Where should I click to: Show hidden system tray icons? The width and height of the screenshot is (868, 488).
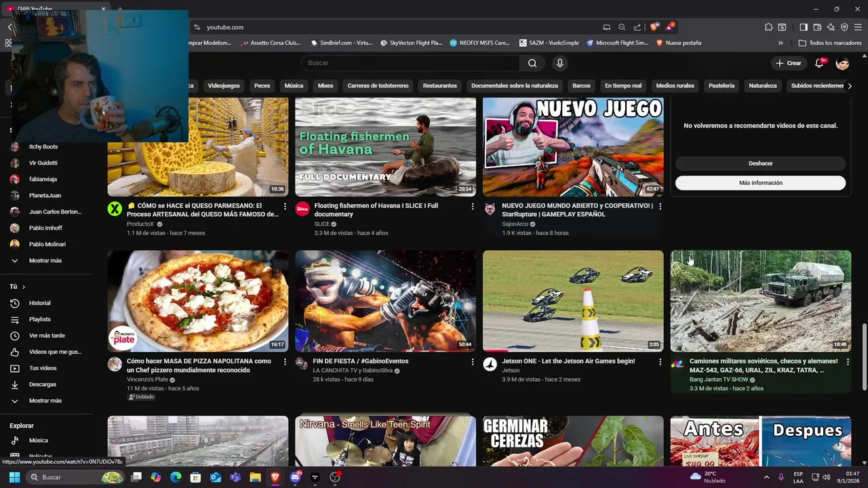(767, 477)
